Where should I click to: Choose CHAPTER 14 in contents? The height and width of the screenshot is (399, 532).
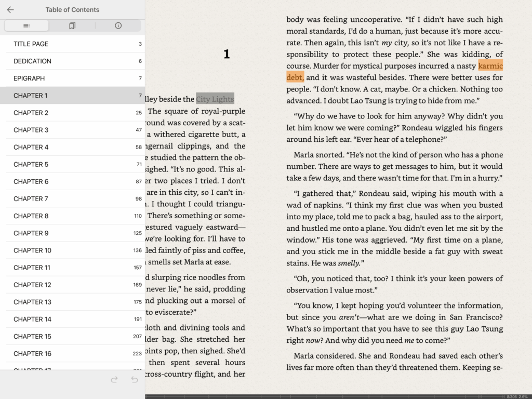73,320
